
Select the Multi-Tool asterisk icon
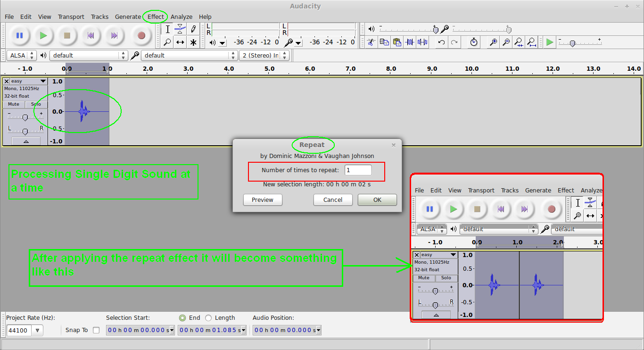[193, 42]
